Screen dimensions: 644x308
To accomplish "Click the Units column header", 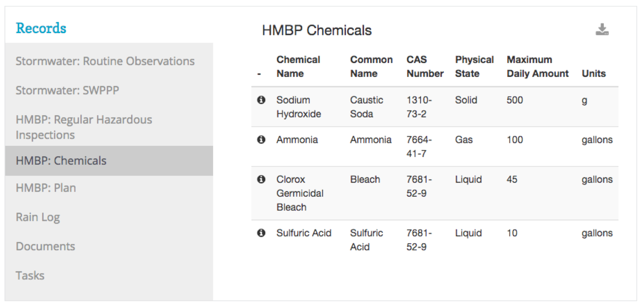I will [x=593, y=73].
